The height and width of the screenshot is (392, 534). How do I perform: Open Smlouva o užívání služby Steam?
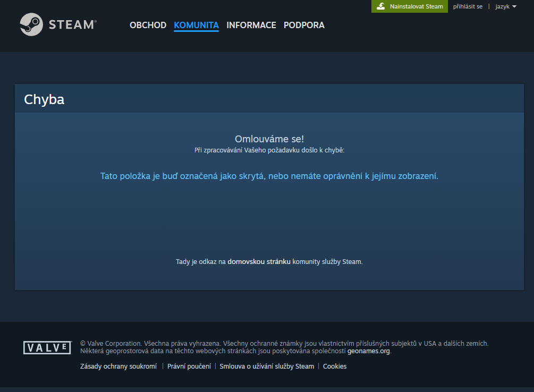tap(267, 366)
